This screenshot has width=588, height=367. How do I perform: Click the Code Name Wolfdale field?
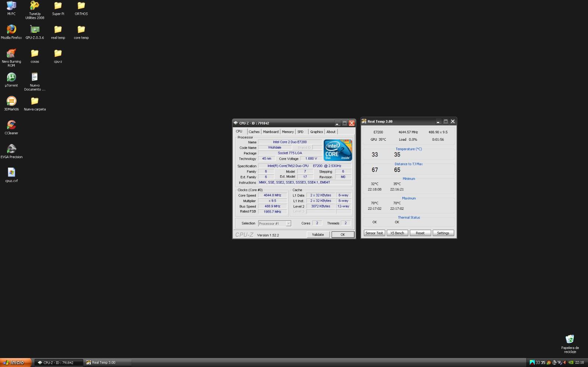(x=275, y=148)
